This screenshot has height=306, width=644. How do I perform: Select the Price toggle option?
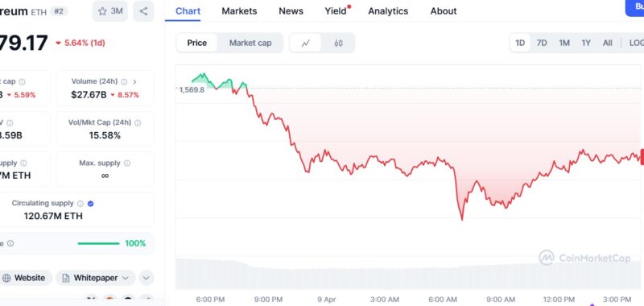tap(196, 43)
